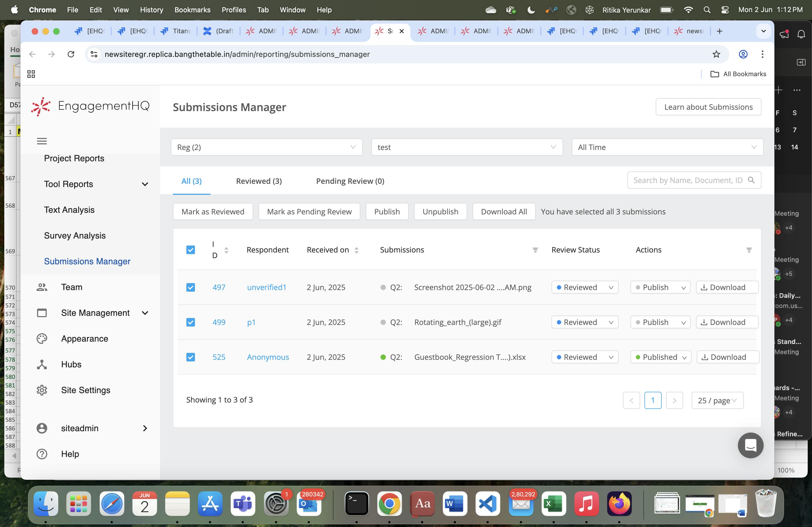Viewport: 812px width, 527px height.
Task: Bookmark this page with star icon
Action: pos(716,54)
